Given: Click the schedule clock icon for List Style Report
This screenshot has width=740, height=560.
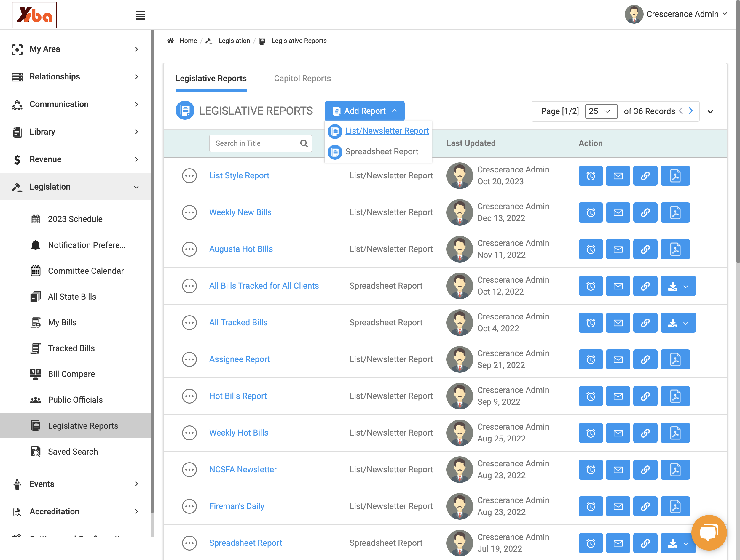Looking at the screenshot, I should 591,175.
